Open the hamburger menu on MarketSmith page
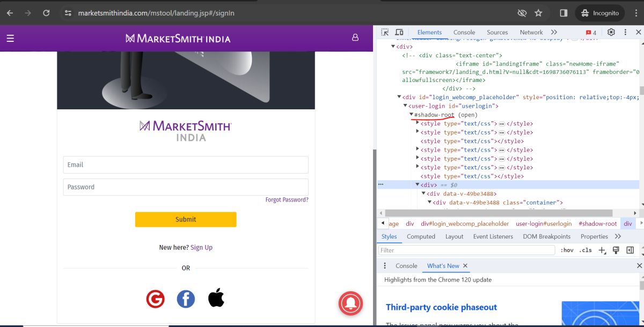 pos(10,38)
